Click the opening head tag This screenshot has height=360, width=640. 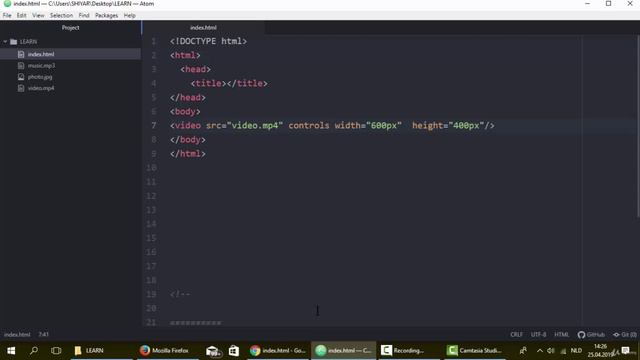pos(196,69)
